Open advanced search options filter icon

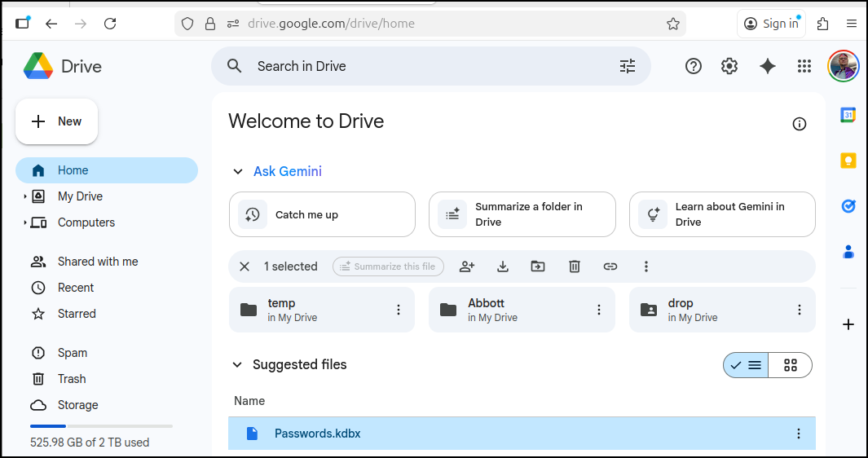click(x=628, y=67)
